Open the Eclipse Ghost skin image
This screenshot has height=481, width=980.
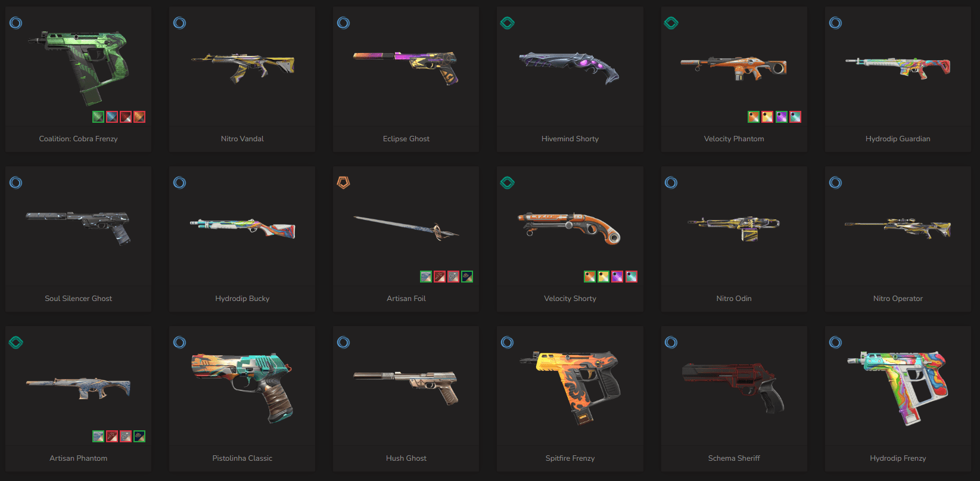point(406,66)
